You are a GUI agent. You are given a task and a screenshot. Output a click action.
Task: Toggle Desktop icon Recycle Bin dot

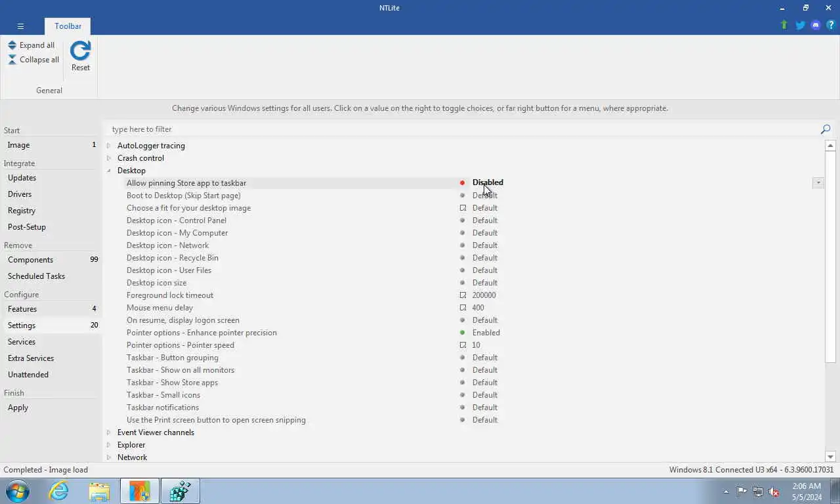click(463, 258)
